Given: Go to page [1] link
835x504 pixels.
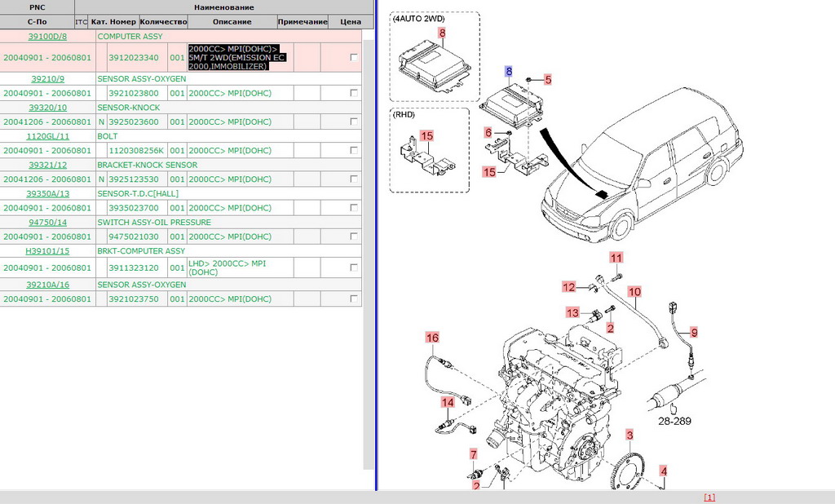Looking at the screenshot, I should coord(709,497).
